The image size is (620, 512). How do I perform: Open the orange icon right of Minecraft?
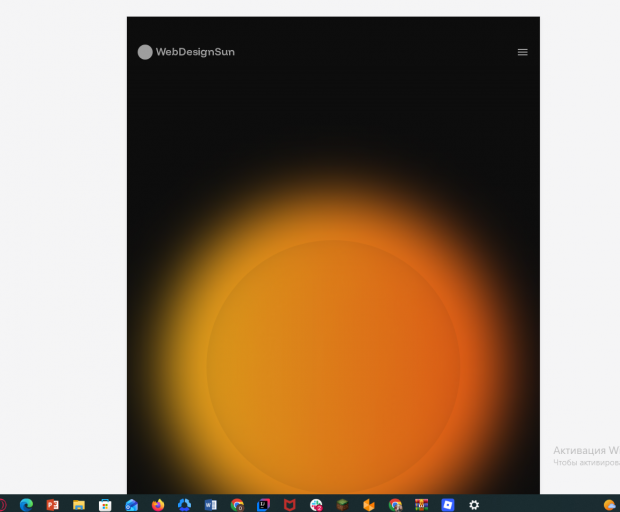[x=369, y=505]
